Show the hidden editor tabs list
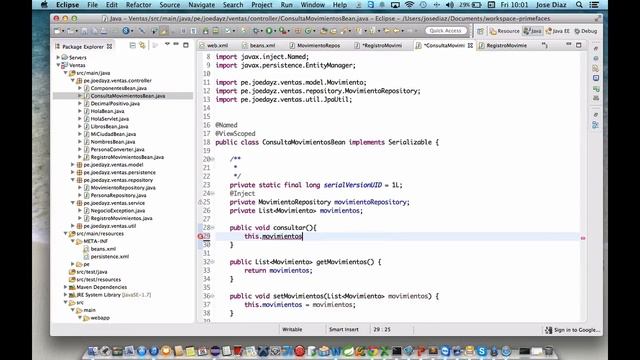Viewport: 640px width, 360px height. click(545, 45)
